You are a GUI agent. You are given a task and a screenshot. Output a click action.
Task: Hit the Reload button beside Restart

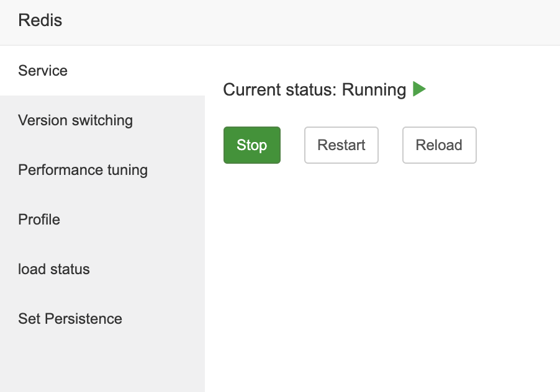click(x=439, y=145)
